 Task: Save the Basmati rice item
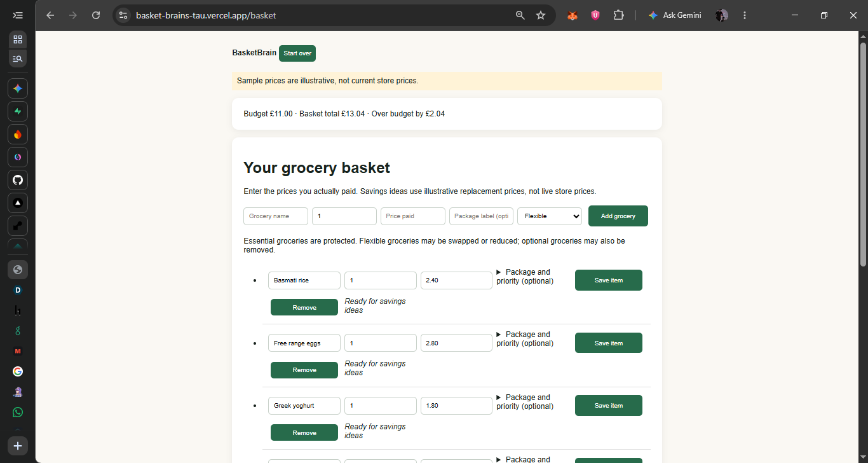pos(609,280)
